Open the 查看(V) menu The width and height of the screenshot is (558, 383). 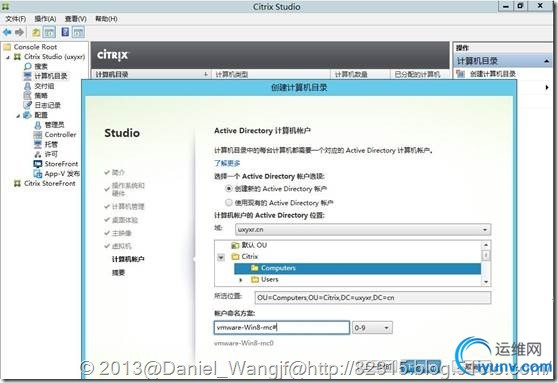[75, 19]
